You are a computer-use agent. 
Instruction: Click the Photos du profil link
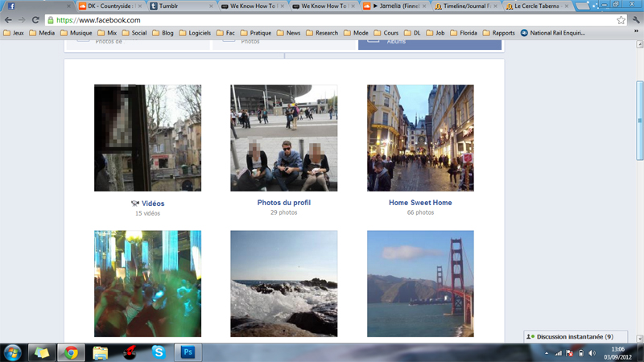(x=284, y=203)
